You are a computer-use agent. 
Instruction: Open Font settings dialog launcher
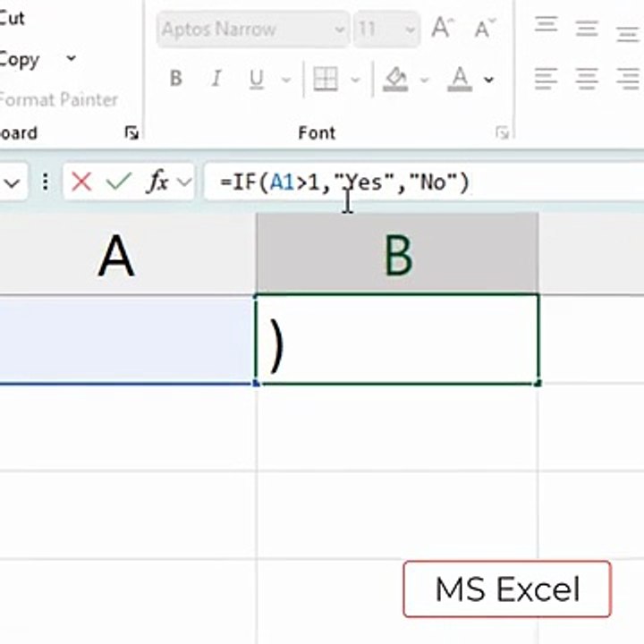[x=503, y=132]
